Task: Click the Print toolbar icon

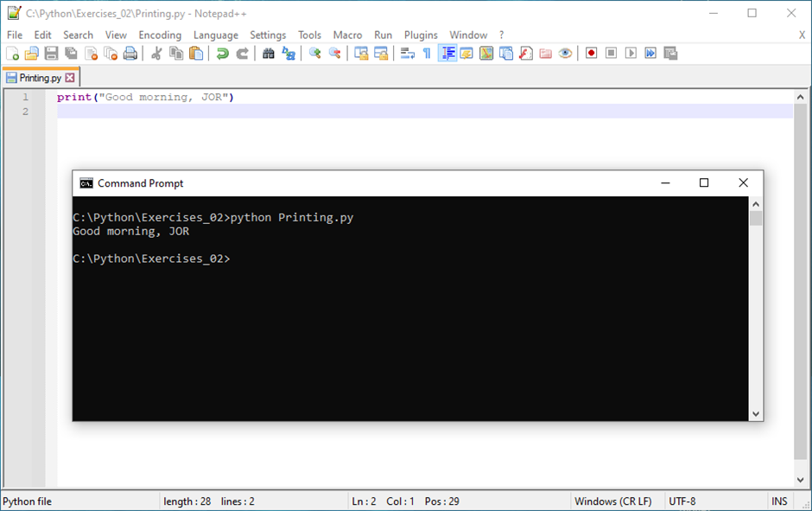Action: 130,54
